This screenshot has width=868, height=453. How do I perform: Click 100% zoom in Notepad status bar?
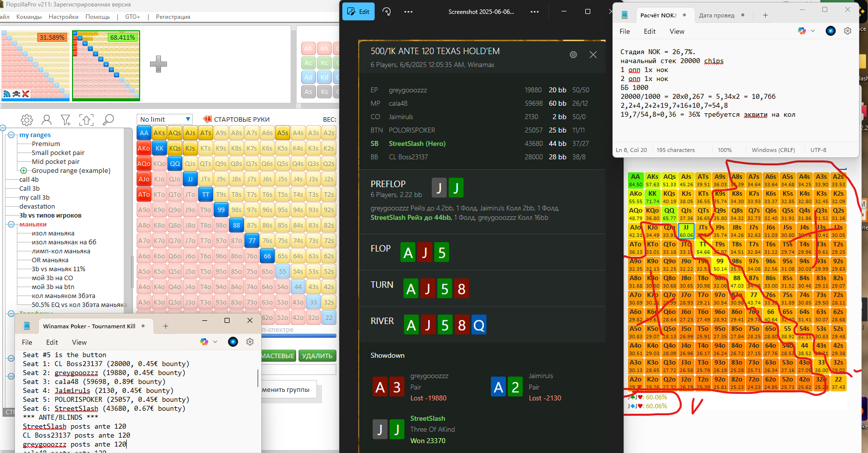click(x=724, y=150)
